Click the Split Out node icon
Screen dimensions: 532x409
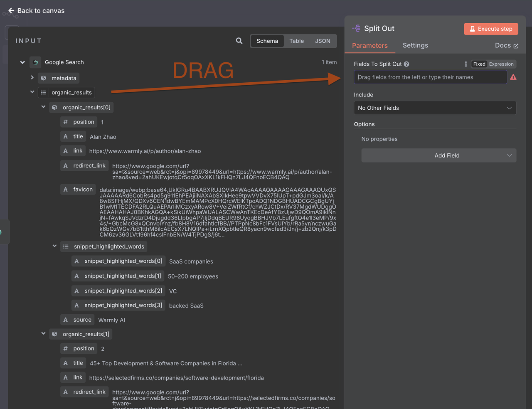tap(356, 28)
